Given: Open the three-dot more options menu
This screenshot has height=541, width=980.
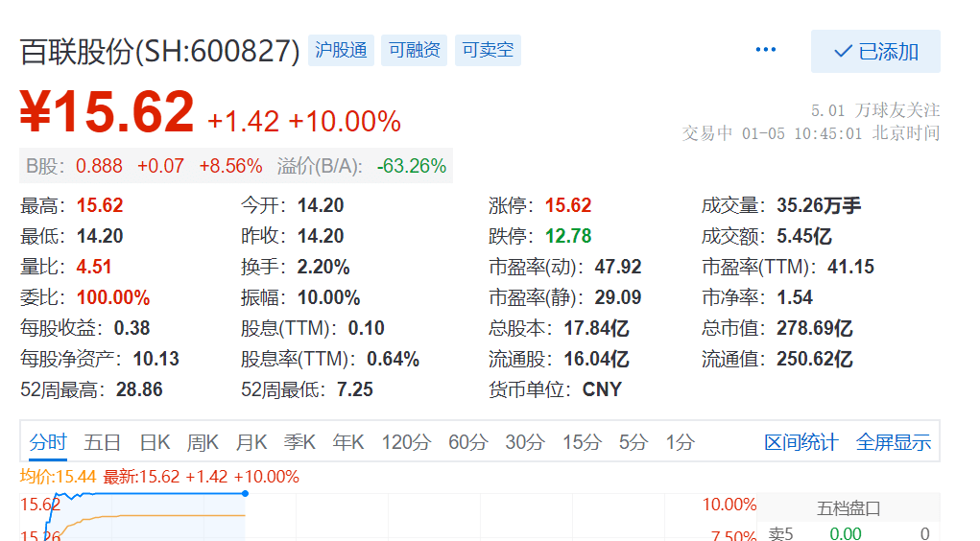Looking at the screenshot, I should click(x=765, y=50).
